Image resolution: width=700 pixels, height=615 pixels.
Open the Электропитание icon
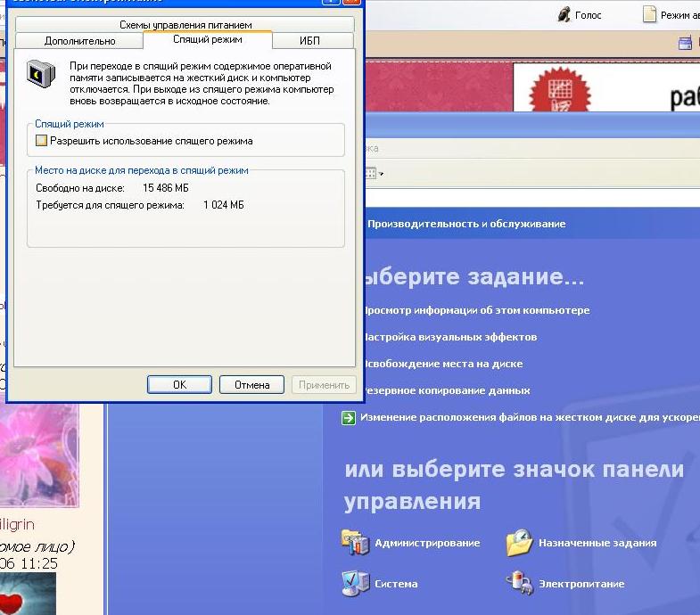[520, 583]
